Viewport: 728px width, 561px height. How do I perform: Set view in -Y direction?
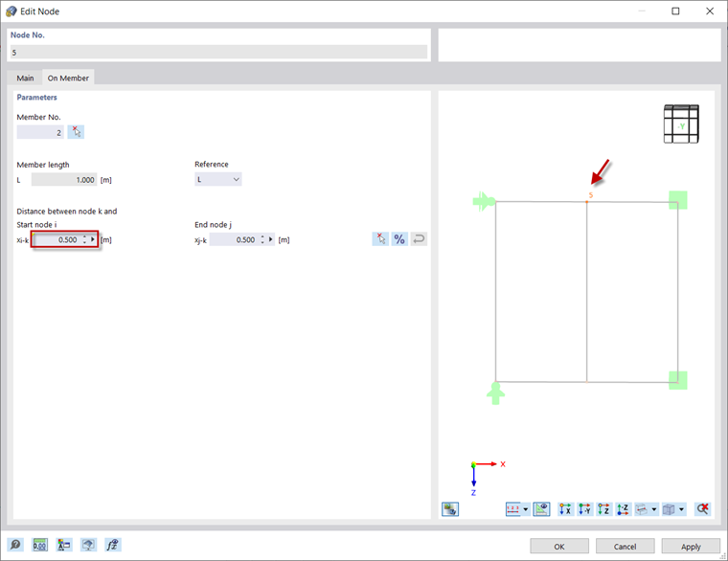tap(584, 509)
